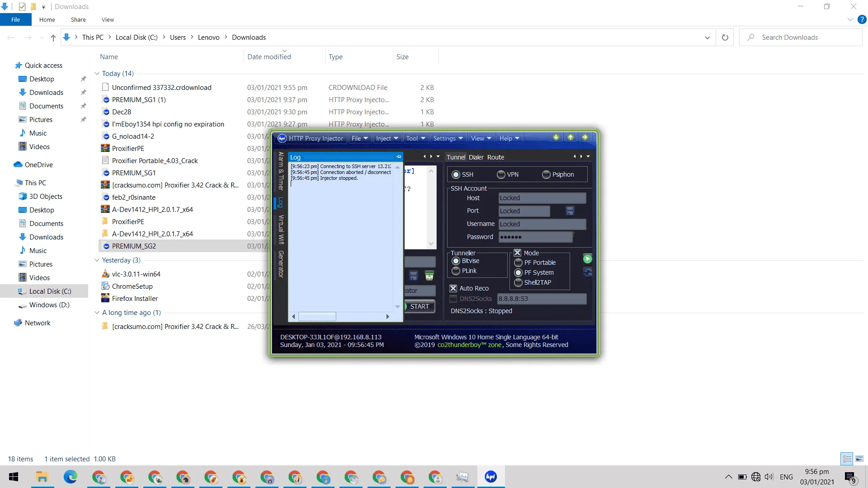Click the blue save icon above START
868x488 pixels.
(414, 276)
